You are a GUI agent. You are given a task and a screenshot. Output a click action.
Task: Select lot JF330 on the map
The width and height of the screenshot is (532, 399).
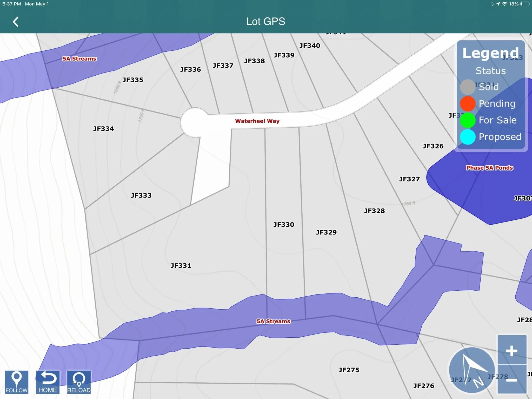pos(284,224)
